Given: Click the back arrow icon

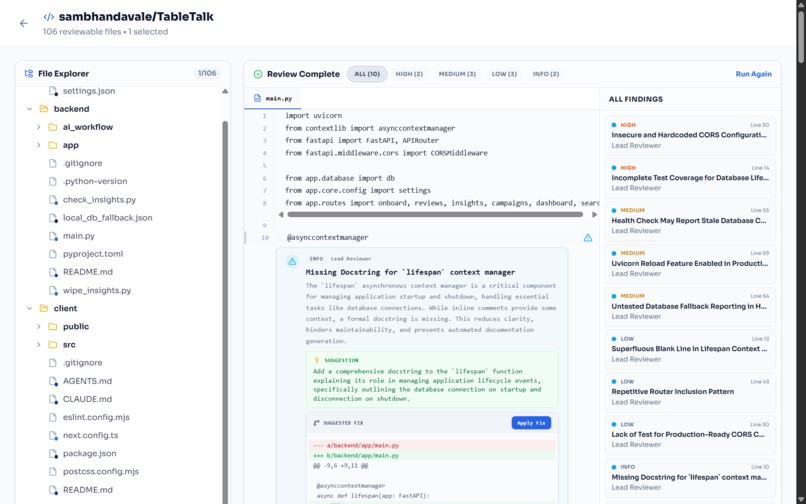Looking at the screenshot, I should (x=23, y=23).
